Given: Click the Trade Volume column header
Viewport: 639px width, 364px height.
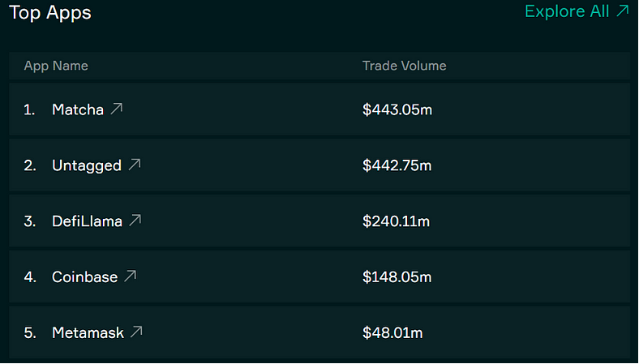Looking at the screenshot, I should pos(404,66).
